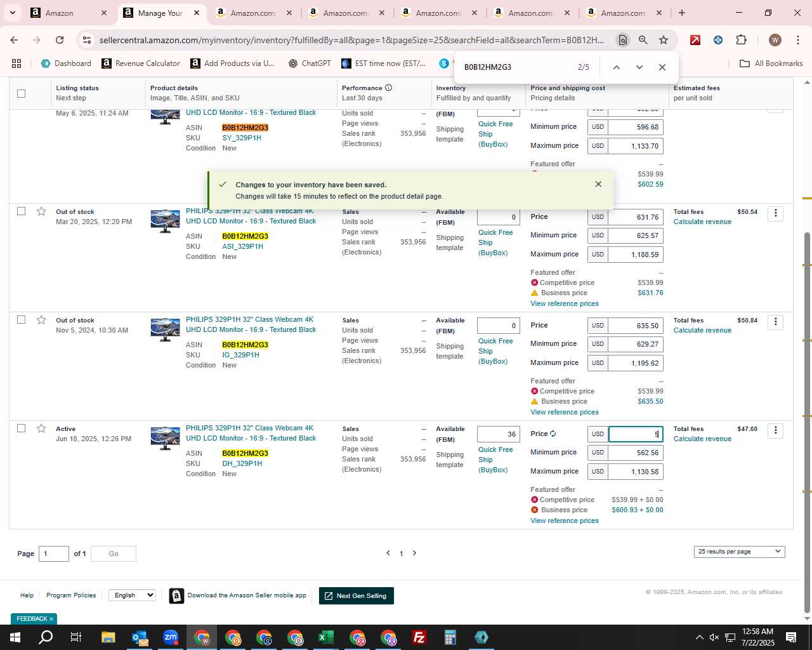Switch to the first Amazon tab

[x=70, y=13]
